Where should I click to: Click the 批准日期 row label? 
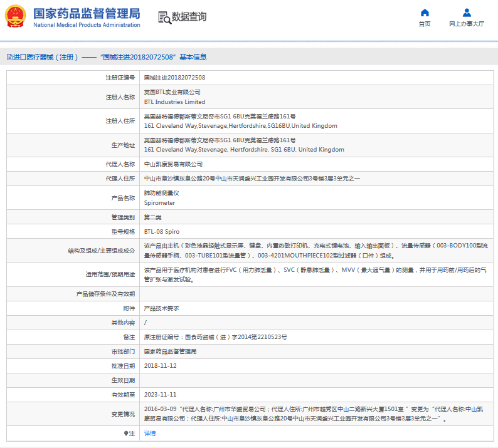123,366
